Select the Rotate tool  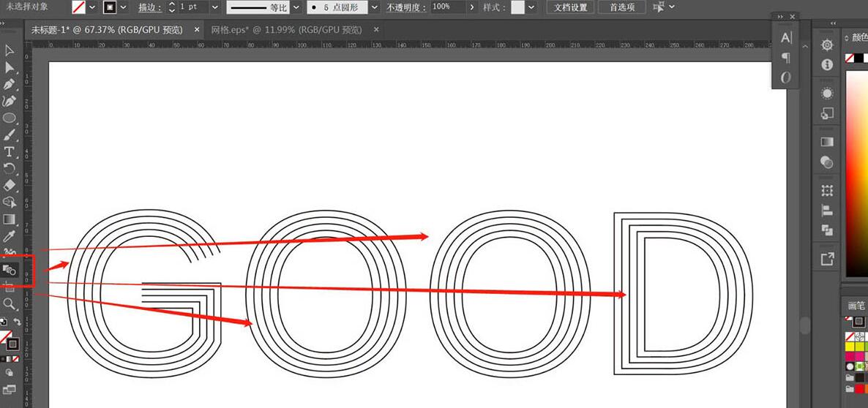(10, 168)
